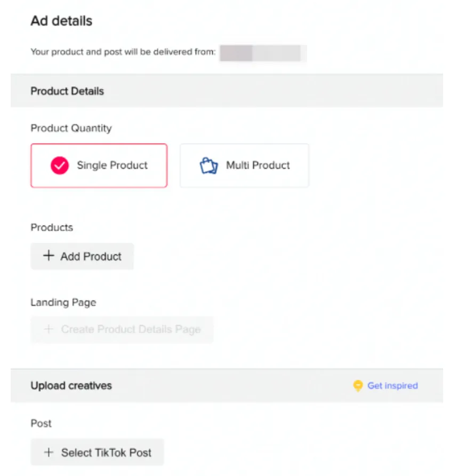Collapse the Upload creatives section header
458x476 pixels.
click(227, 385)
